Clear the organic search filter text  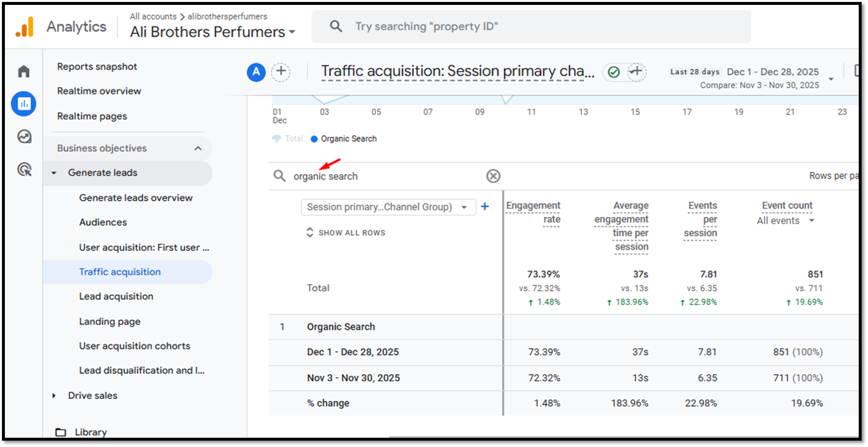point(493,176)
